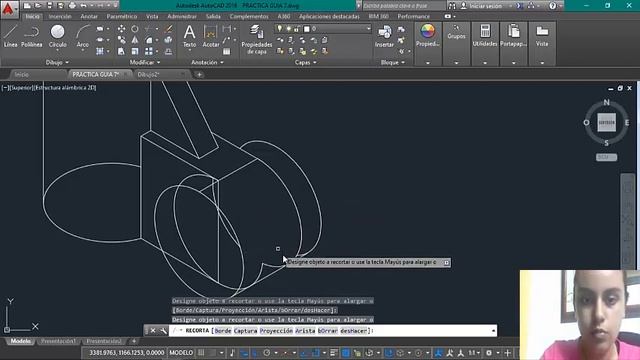Click the Escala tool in Modificar

tap(135, 51)
